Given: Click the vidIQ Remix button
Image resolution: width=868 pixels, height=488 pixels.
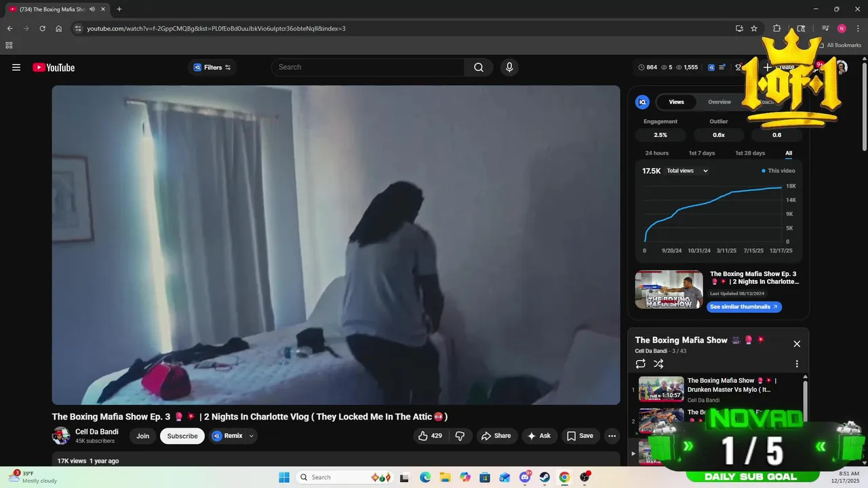Looking at the screenshot, I should click(x=227, y=436).
